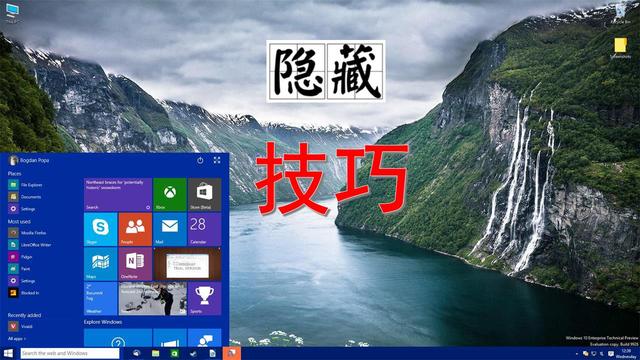The height and width of the screenshot is (360, 640).
Task: Launch the OneNote tile
Action: [135, 264]
